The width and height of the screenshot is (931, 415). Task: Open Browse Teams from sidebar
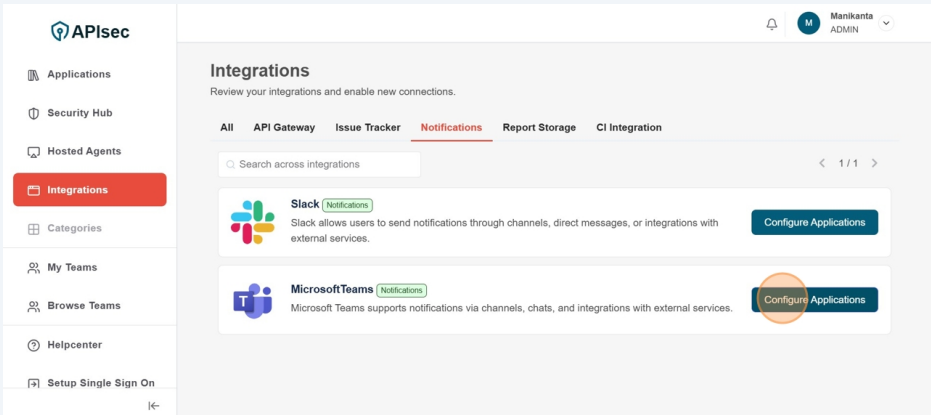84,306
